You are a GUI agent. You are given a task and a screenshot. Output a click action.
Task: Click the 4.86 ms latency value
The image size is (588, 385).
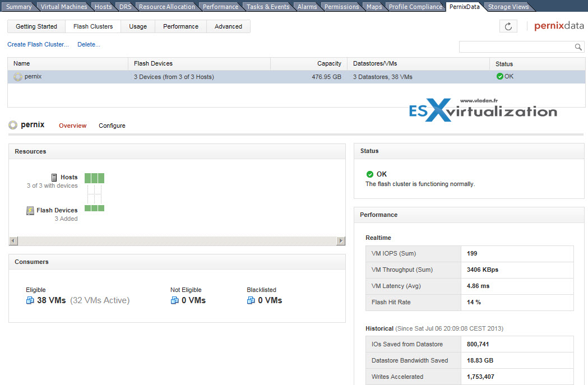point(478,286)
